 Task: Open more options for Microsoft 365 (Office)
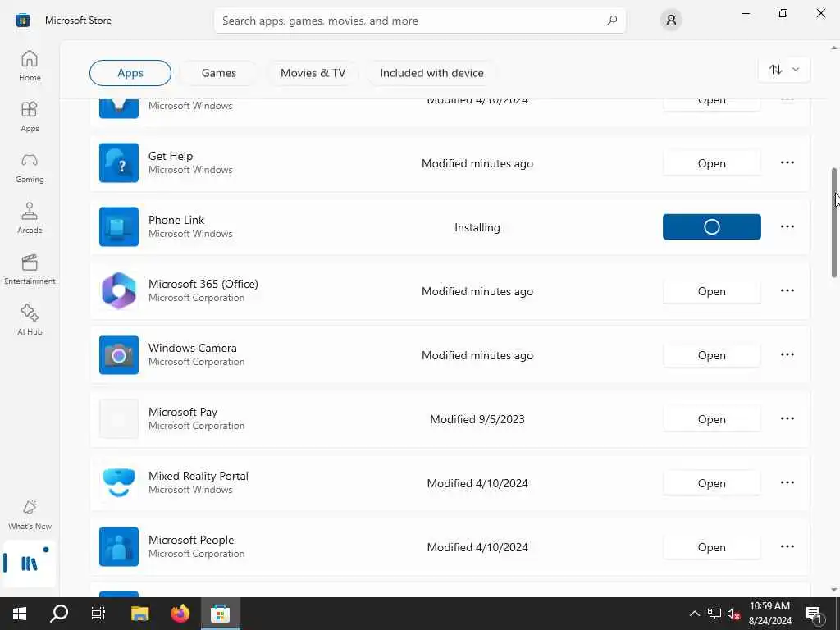click(x=787, y=291)
